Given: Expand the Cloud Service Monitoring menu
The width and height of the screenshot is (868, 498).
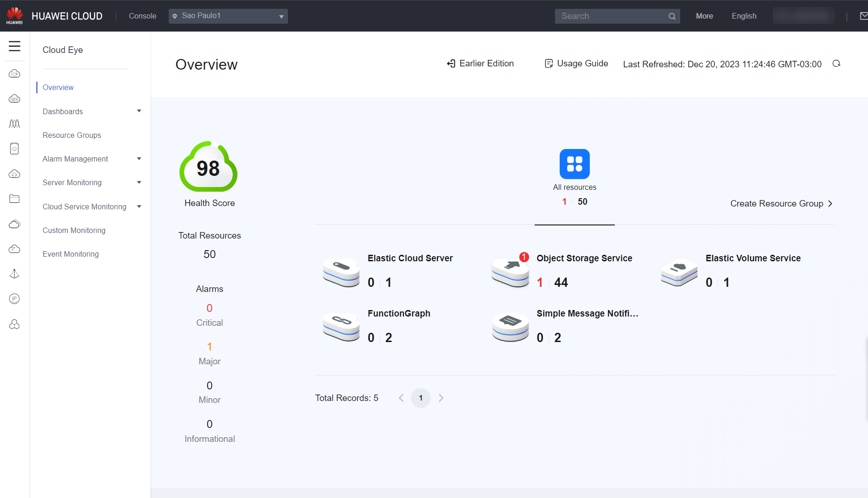Looking at the screenshot, I should click(x=91, y=207).
